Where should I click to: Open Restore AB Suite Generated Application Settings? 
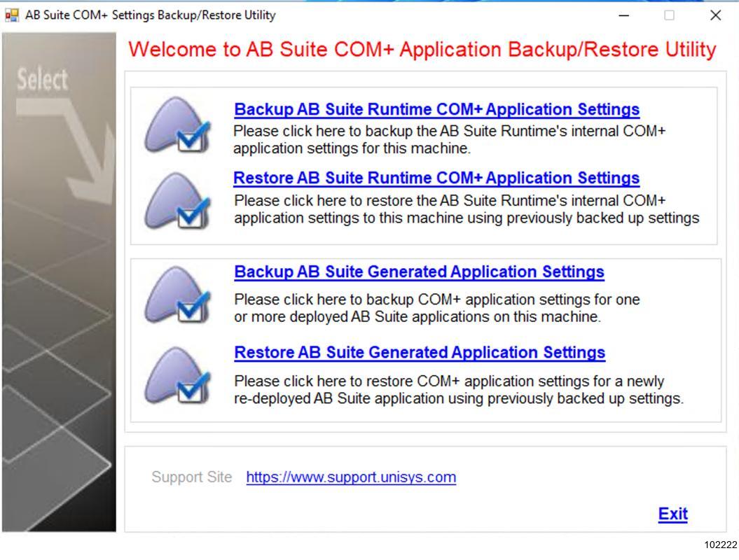coord(420,352)
